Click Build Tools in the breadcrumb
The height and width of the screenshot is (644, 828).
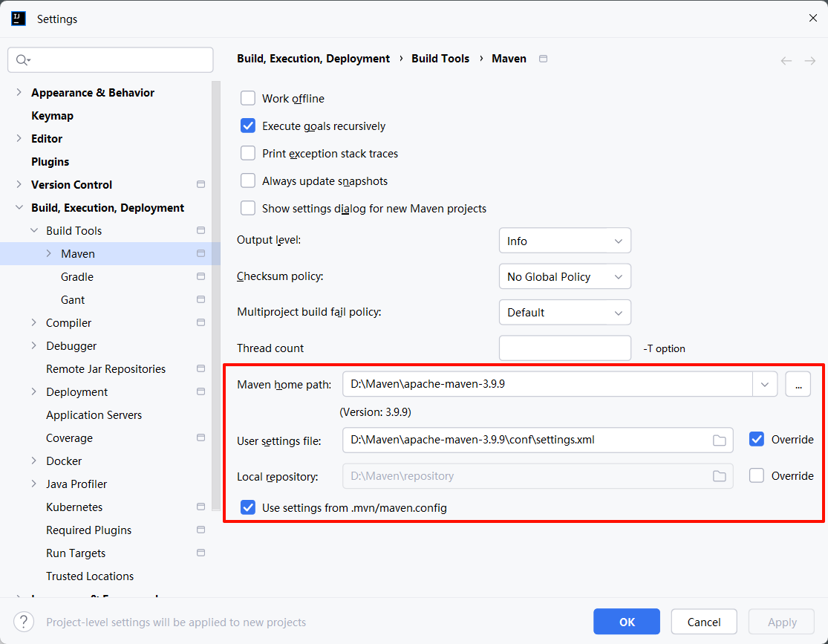click(440, 59)
